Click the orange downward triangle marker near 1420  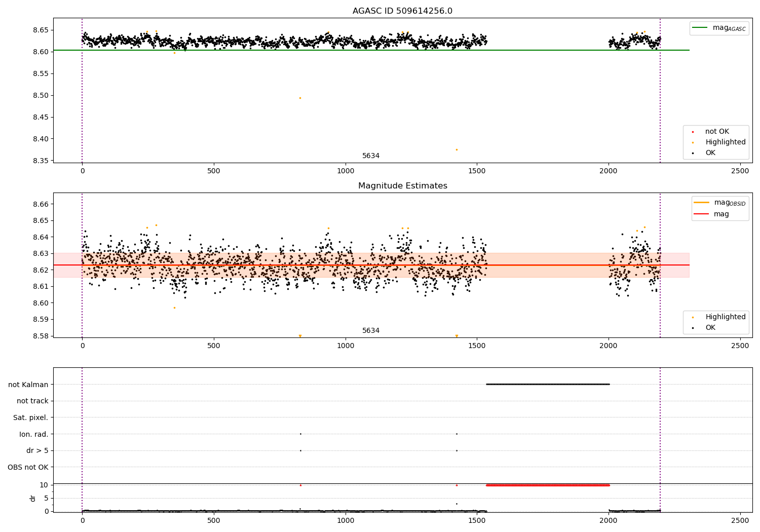(x=457, y=336)
